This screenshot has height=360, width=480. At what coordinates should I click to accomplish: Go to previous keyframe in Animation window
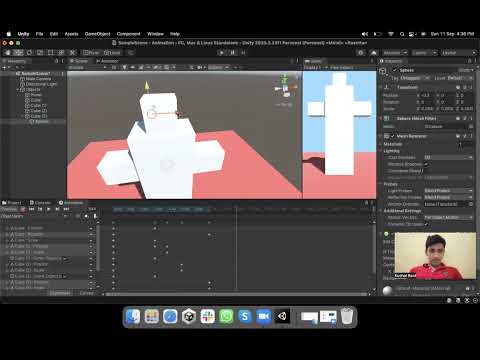click(40, 209)
